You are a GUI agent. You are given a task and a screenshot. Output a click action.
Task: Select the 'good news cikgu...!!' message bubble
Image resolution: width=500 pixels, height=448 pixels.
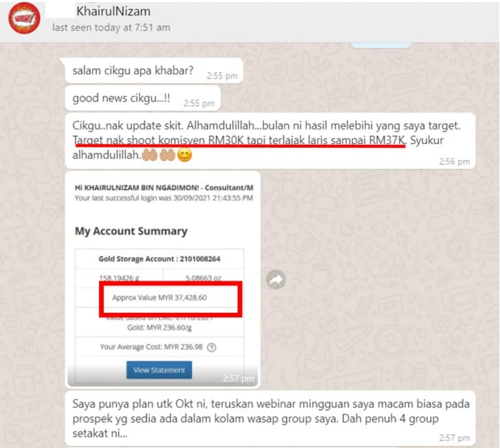point(143,98)
